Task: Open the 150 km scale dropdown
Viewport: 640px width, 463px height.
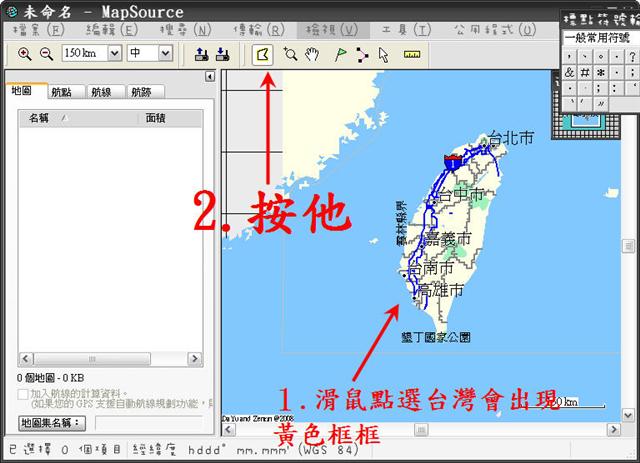Action: pos(115,53)
